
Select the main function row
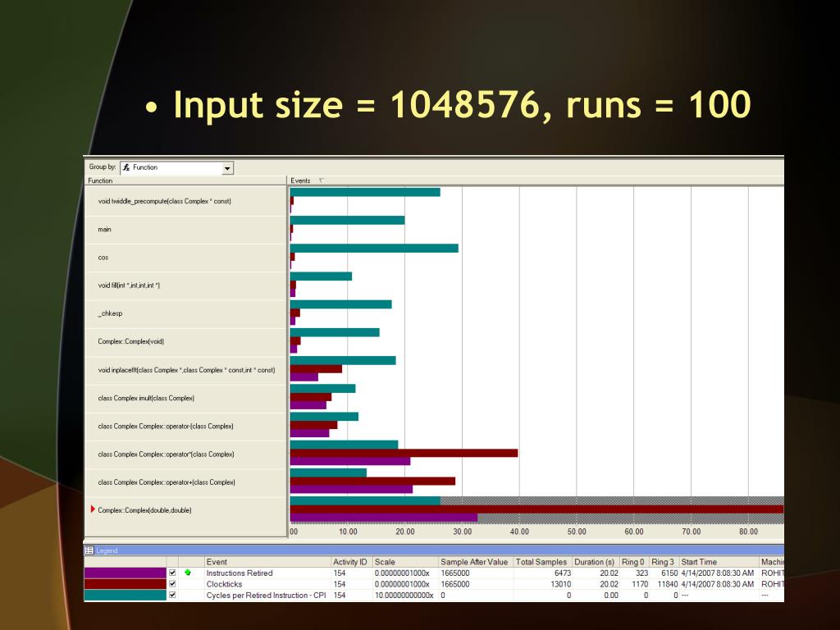click(x=186, y=230)
